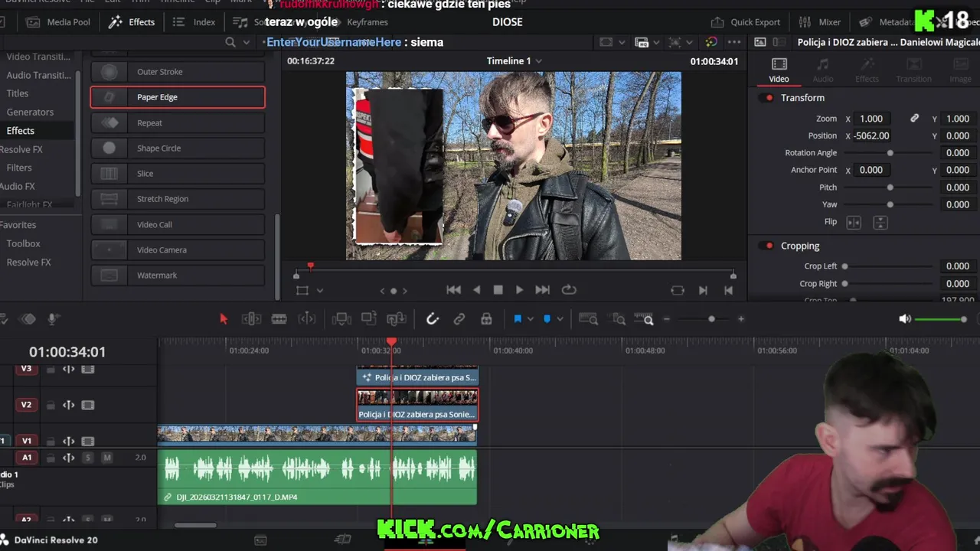The image size is (980, 551).
Task: Solo audio track A1
Action: point(87,458)
